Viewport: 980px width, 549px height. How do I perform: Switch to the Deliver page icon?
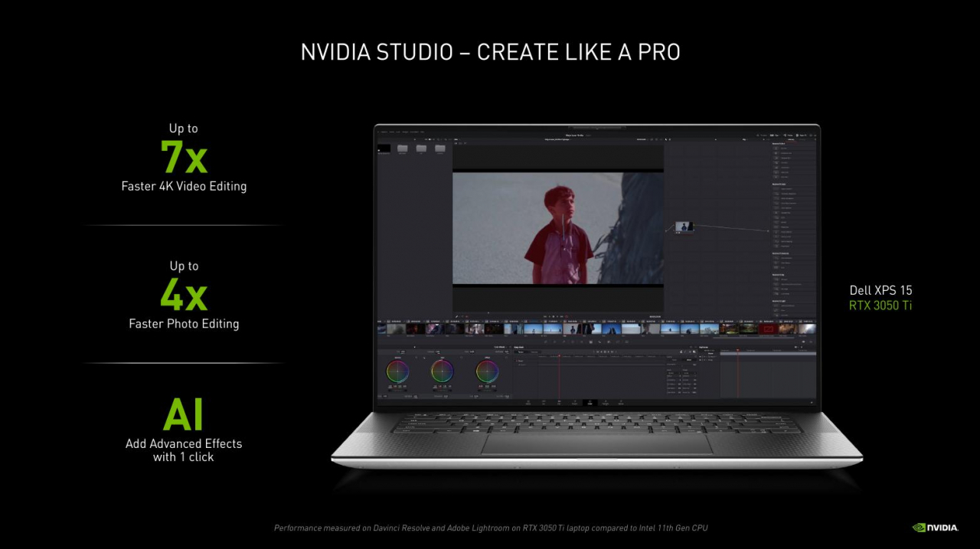tap(620, 402)
